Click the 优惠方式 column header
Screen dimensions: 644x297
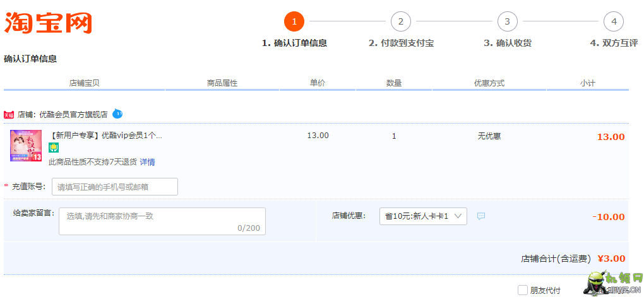(489, 83)
